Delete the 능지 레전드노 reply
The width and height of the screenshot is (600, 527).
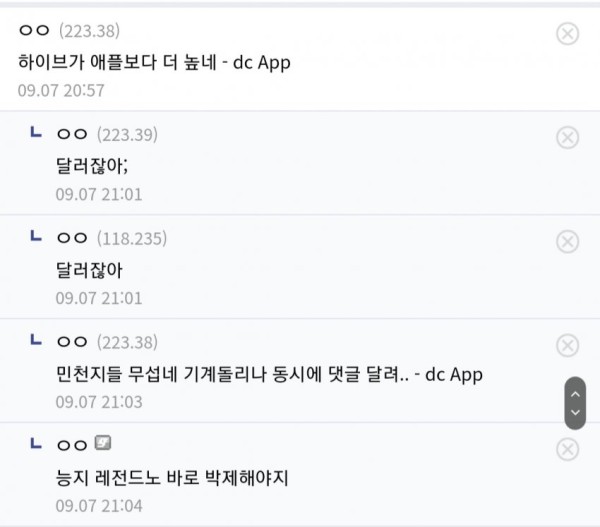pos(567,449)
